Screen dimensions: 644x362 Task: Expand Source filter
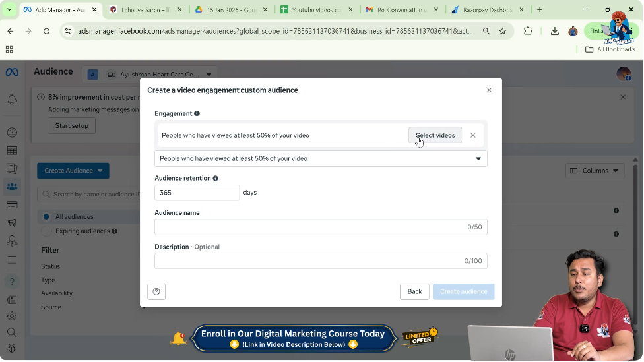(51, 307)
